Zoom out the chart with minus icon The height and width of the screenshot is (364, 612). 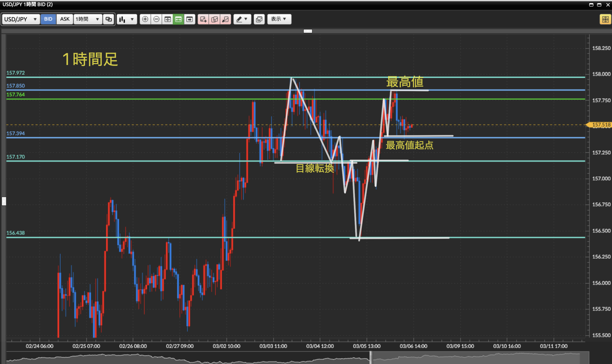click(156, 19)
